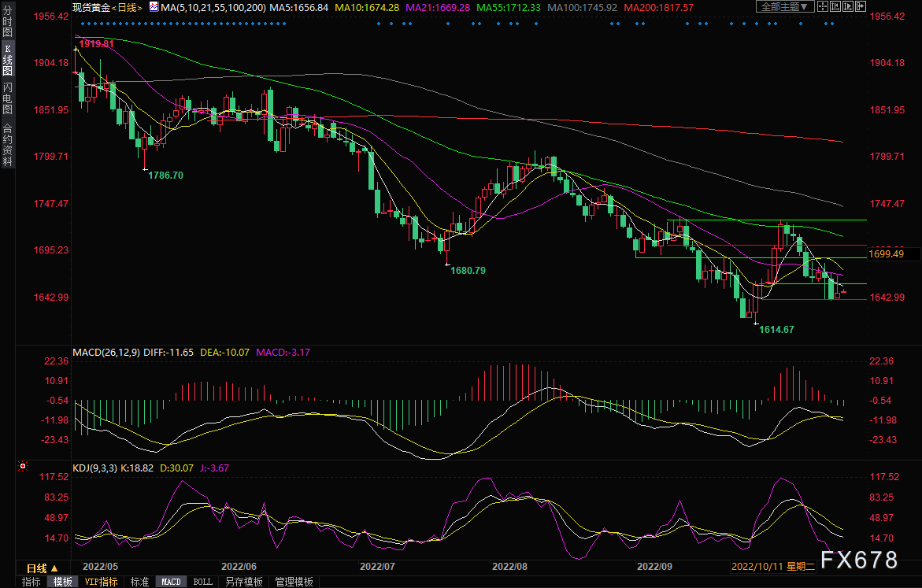The height and width of the screenshot is (588, 922).
Task: Click the 现货黄金 instrument title
Action: tap(91, 8)
